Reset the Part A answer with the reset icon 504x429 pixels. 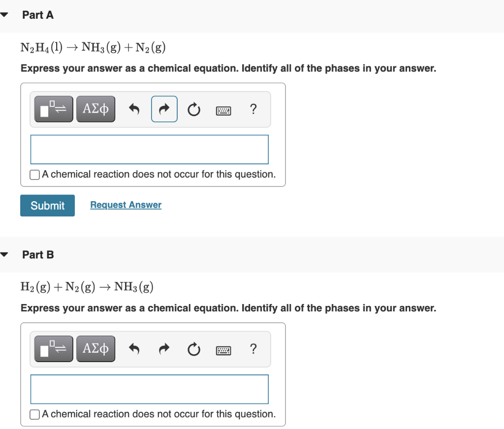[x=193, y=109]
